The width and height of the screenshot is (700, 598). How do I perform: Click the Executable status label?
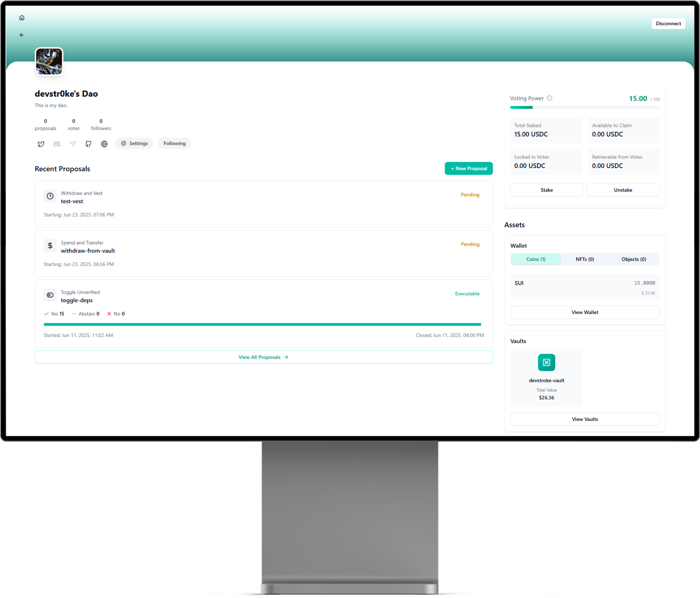467,294
